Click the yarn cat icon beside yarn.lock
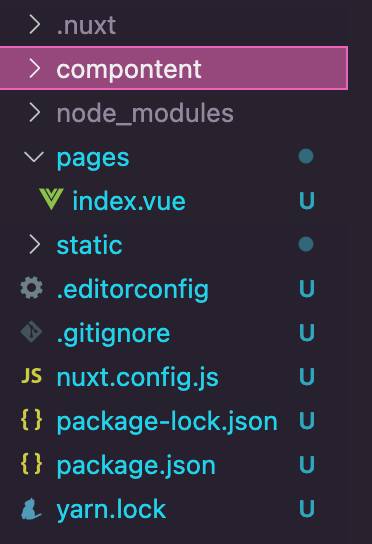Image resolution: width=372 pixels, height=544 pixels. [x=31, y=509]
